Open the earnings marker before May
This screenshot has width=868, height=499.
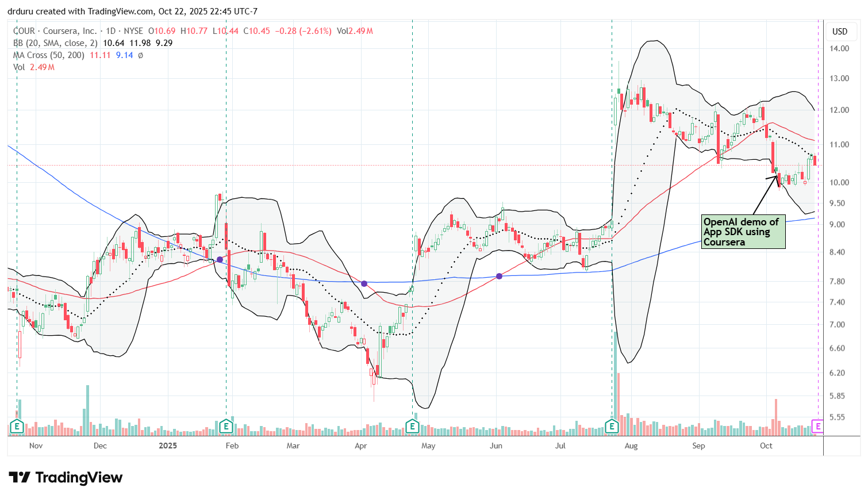[412, 427]
